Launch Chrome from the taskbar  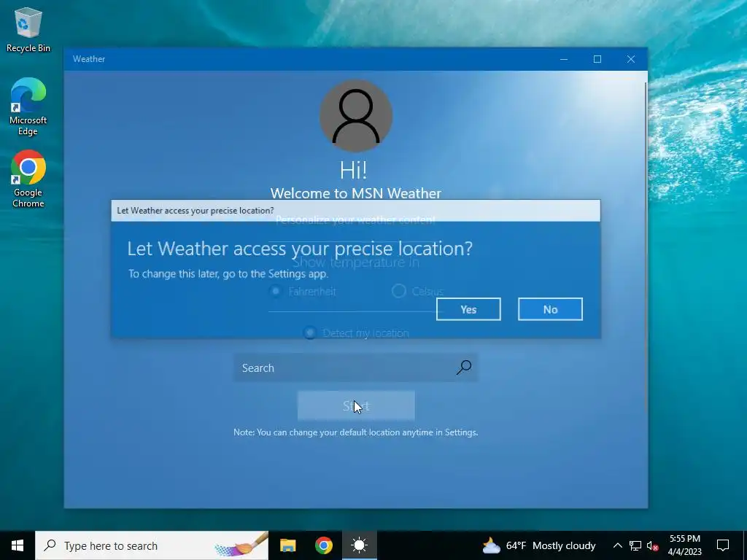click(323, 545)
